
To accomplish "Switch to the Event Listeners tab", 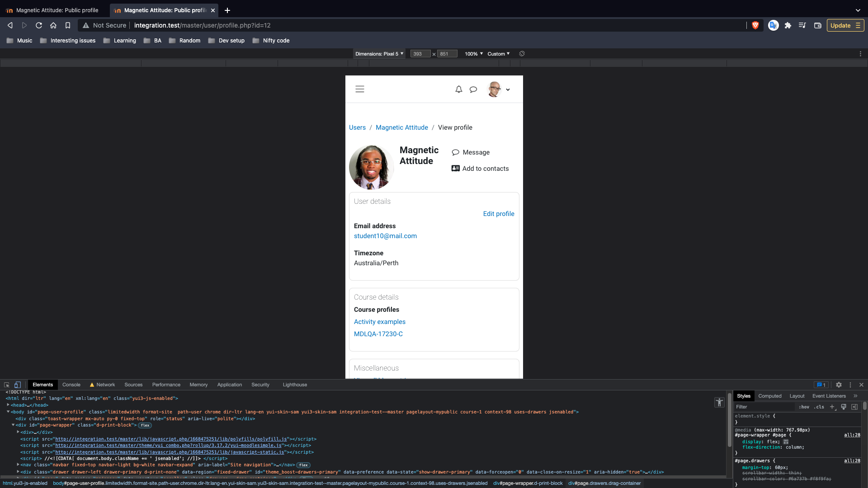I will click(829, 396).
